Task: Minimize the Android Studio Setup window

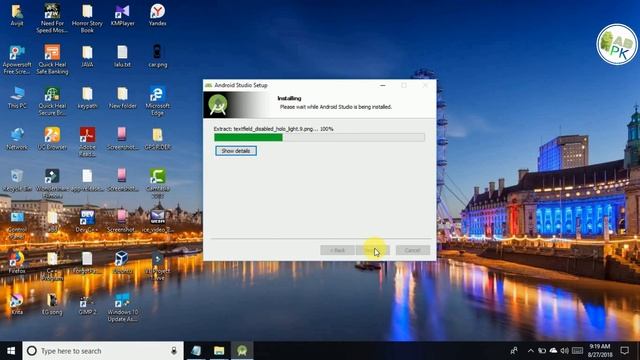Action: pyautogui.click(x=382, y=85)
